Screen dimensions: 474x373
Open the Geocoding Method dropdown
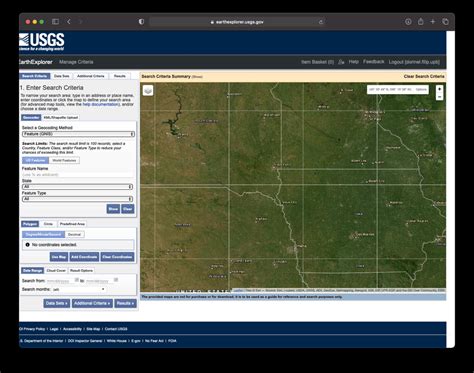click(78, 134)
